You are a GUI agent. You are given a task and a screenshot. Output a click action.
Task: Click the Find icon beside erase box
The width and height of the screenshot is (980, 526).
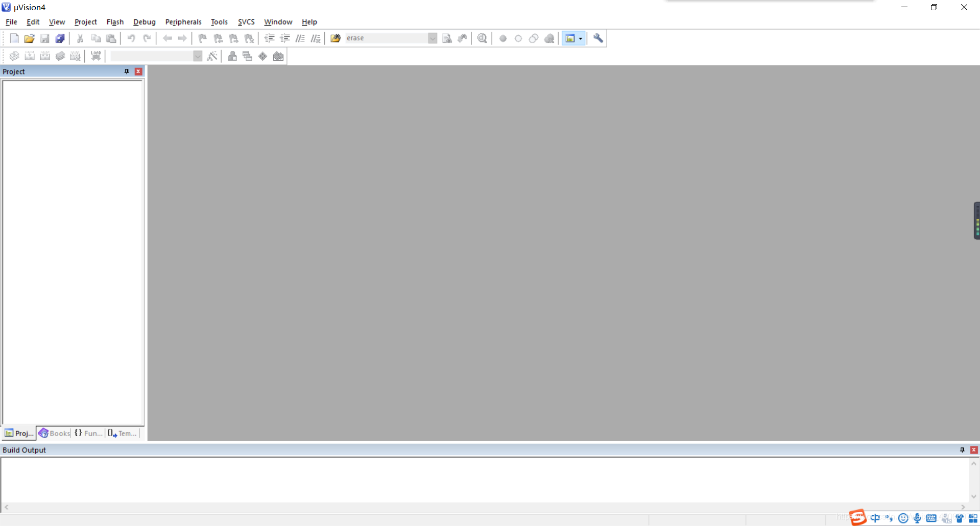click(x=447, y=38)
